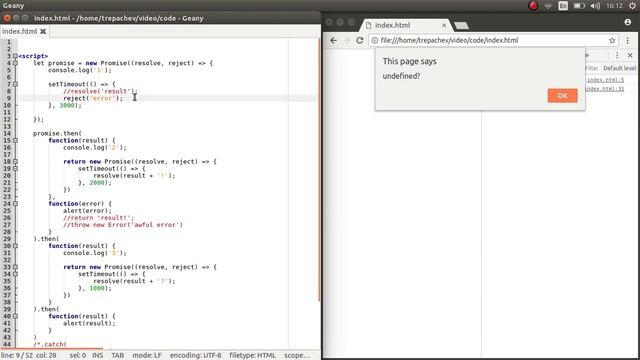This screenshot has height=360, width=640.
Task: Go back in the browser
Action: tap(333, 40)
